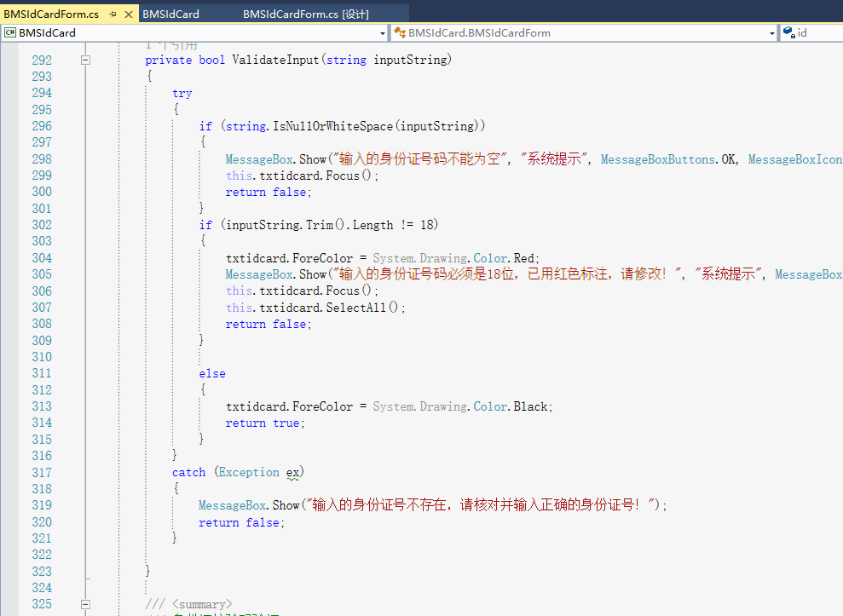
Task: Open the BMSIdCard.BMSIdCardForm class dropdown
Action: (x=771, y=32)
